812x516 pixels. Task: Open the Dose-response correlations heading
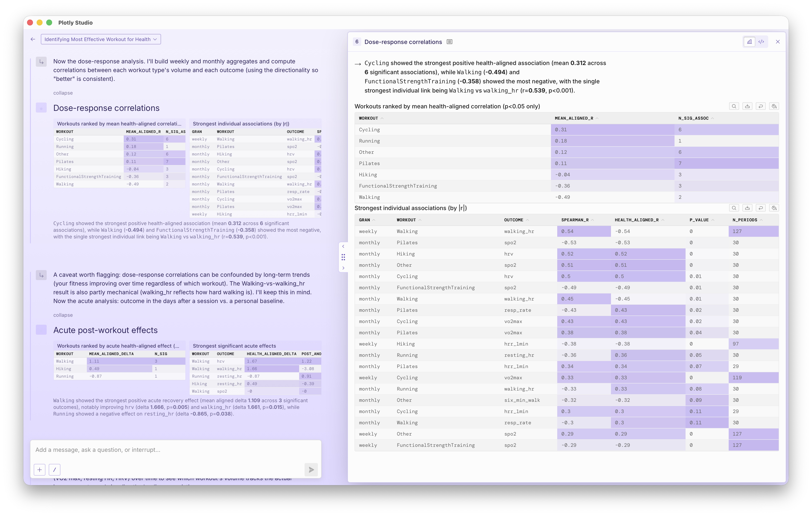point(106,108)
